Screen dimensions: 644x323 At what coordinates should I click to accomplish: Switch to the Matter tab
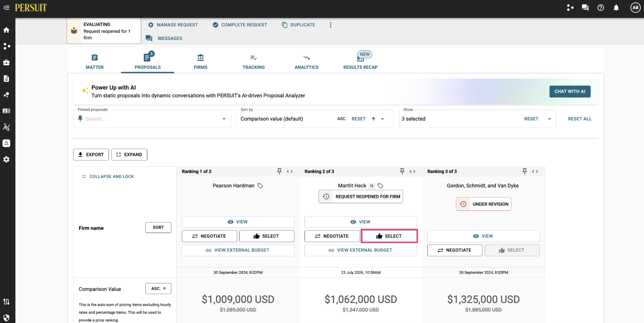(95, 62)
